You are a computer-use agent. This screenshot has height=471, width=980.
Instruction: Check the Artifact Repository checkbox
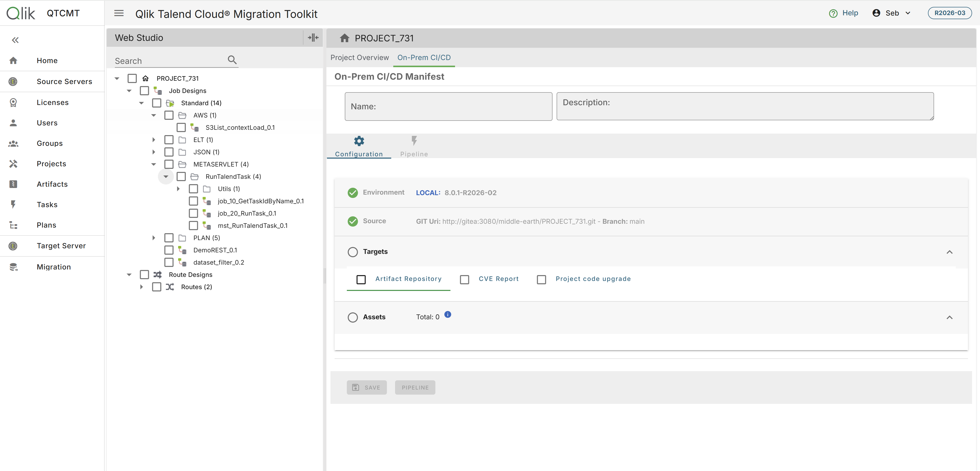pos(361,279)
